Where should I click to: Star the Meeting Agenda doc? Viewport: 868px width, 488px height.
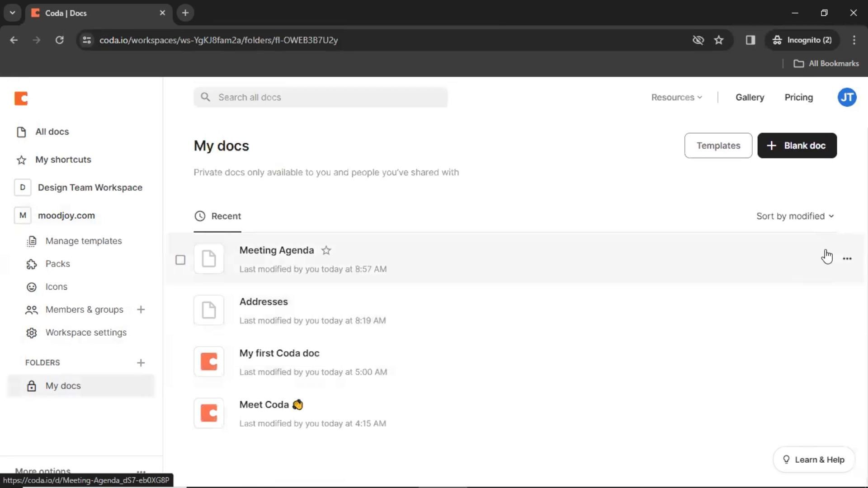click(x=326, y=250)
